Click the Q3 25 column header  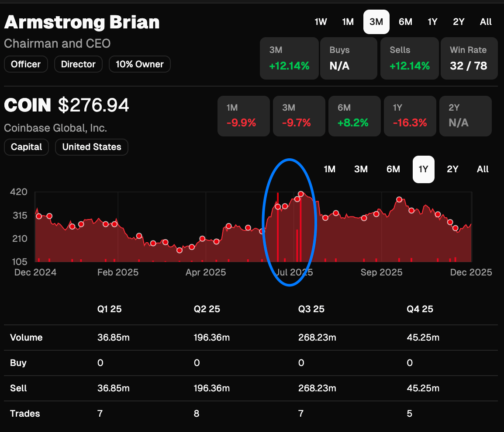tap(311, 309)
